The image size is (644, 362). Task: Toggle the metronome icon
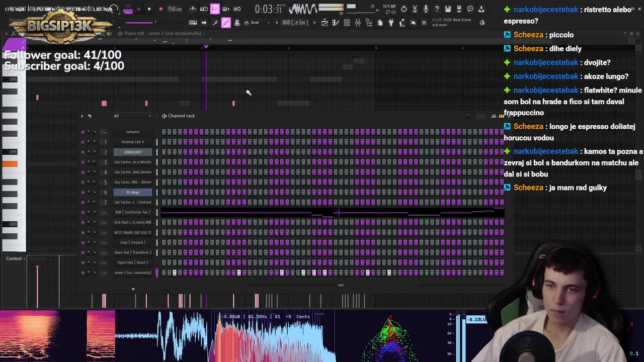point(193,9)
